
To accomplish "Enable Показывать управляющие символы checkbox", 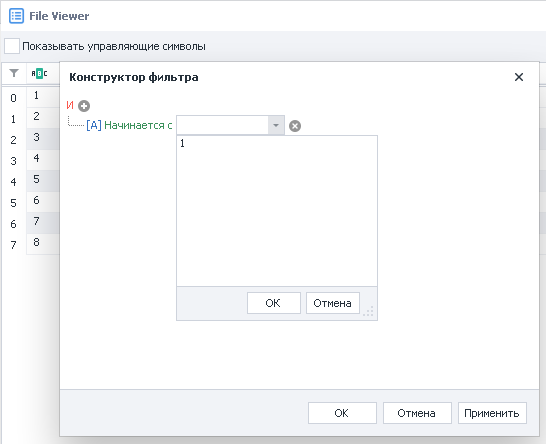I will tap(12, 46).
